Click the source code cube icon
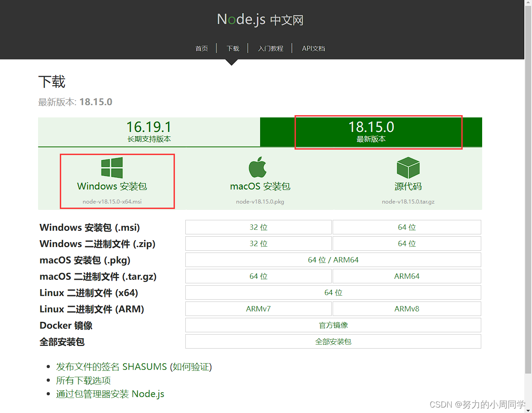This screenshot has height=413, width=532. coord(408,168)
